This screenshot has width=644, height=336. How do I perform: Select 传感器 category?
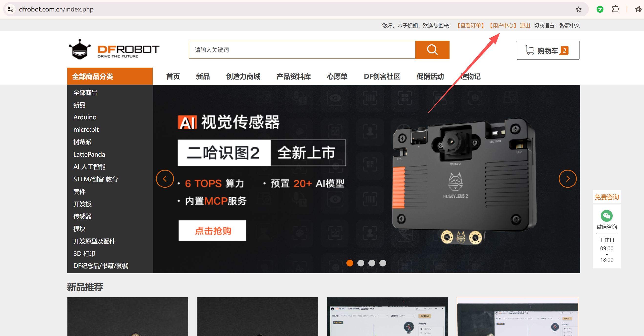82,216
